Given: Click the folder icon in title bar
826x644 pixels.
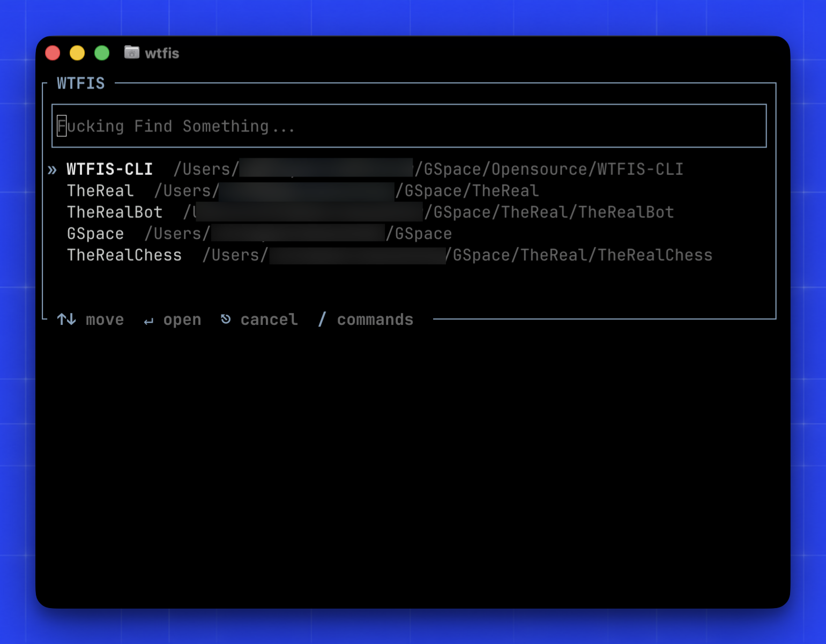Looking at the screenshot, I should point(132,52).
